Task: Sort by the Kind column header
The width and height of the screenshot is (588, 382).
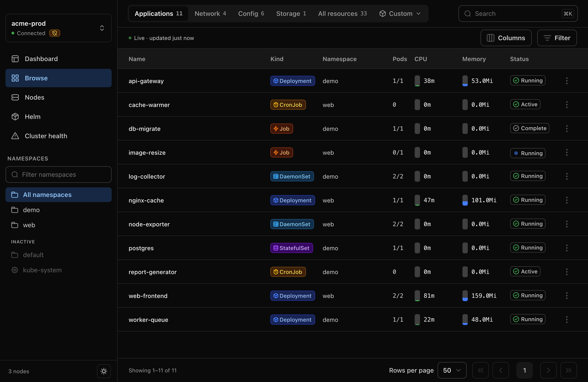Action: point(277,59)
